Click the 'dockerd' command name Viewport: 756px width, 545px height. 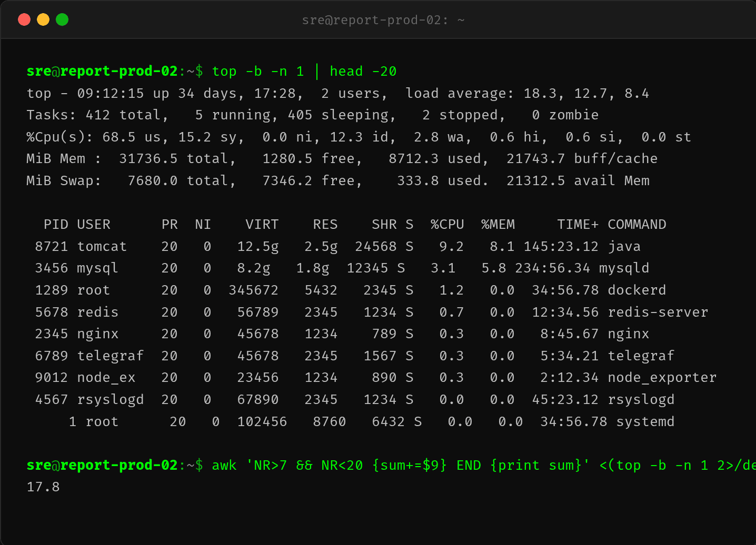pos(637,290)
